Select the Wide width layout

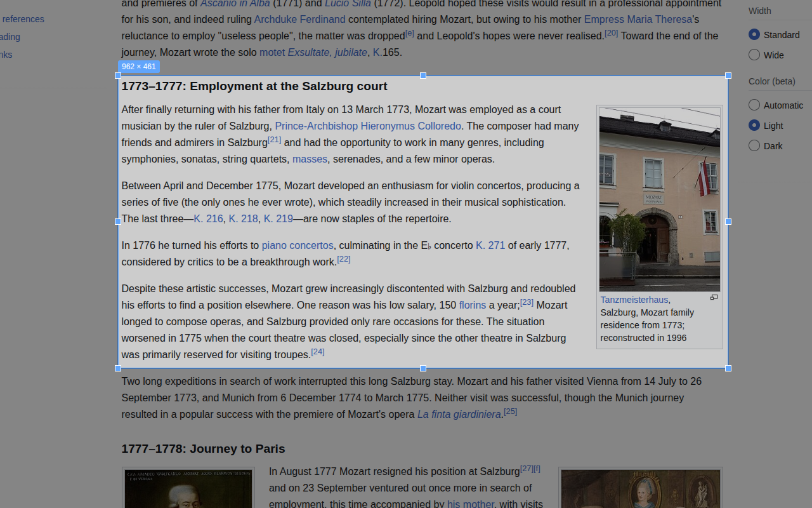point(754,55)
